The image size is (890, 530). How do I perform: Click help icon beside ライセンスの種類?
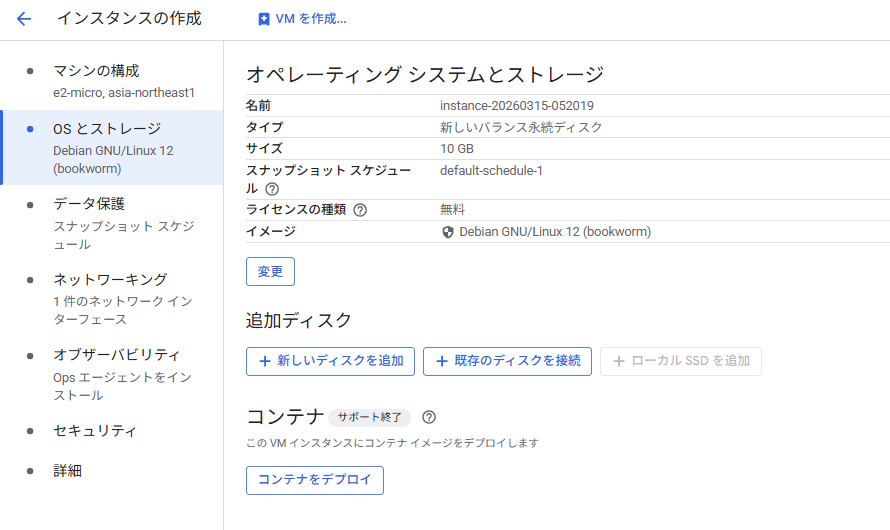pos(360,210)
